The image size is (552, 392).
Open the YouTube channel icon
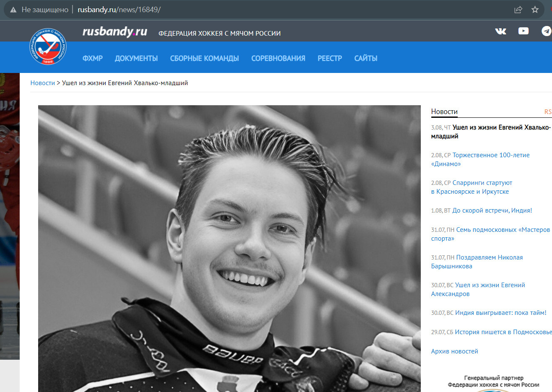[x=523, y=31]
